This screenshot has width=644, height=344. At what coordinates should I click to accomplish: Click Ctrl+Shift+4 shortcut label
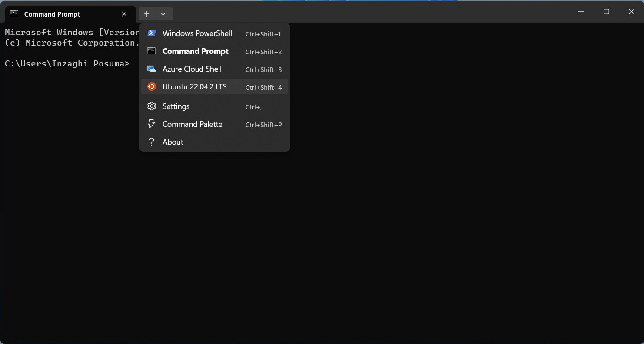263,88
